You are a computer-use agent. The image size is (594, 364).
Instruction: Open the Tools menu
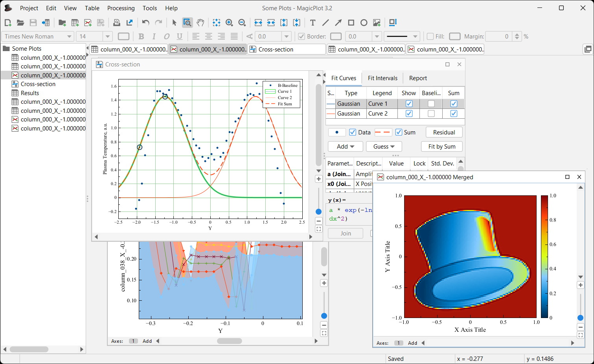[x=150, y=8]
